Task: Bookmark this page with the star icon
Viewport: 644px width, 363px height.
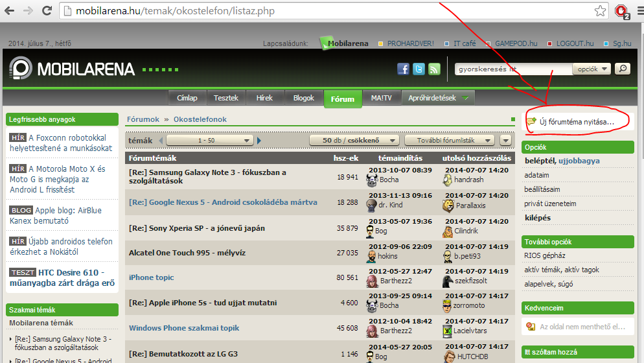Action: tap(600, 11)
